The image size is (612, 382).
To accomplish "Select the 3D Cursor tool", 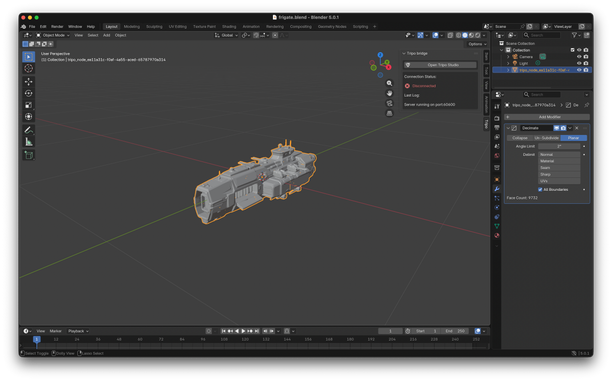I will [x=28, y=68].
